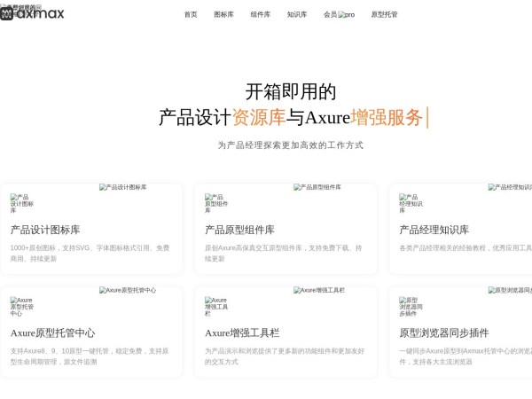Open 原型托管 in the top navigation

[x=384, y=15]
